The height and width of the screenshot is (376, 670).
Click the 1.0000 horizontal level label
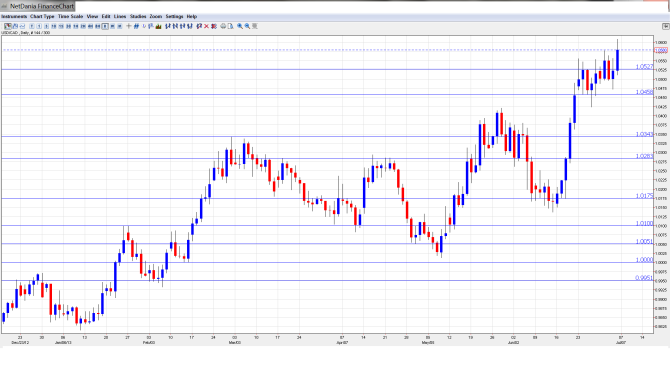(x=644, y=260)
